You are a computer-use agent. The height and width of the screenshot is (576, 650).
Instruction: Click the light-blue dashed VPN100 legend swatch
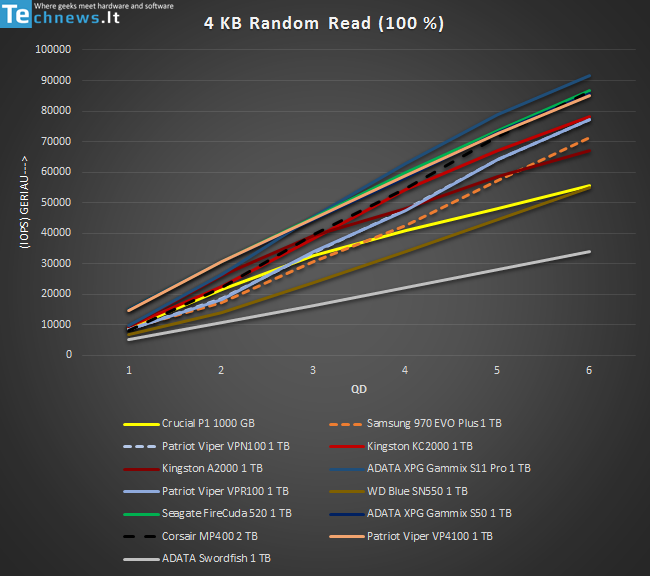tap(140, 447)
